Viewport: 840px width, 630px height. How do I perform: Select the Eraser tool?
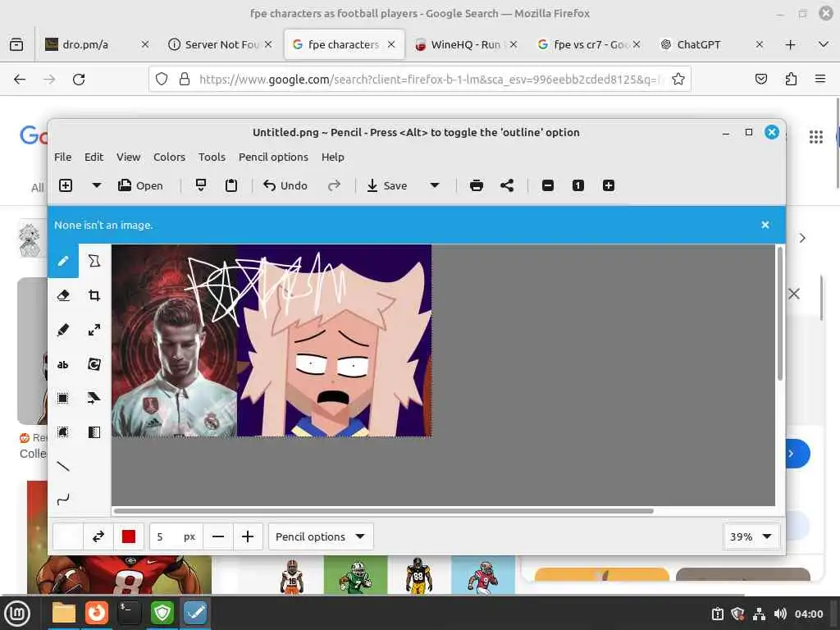(62, 295)
